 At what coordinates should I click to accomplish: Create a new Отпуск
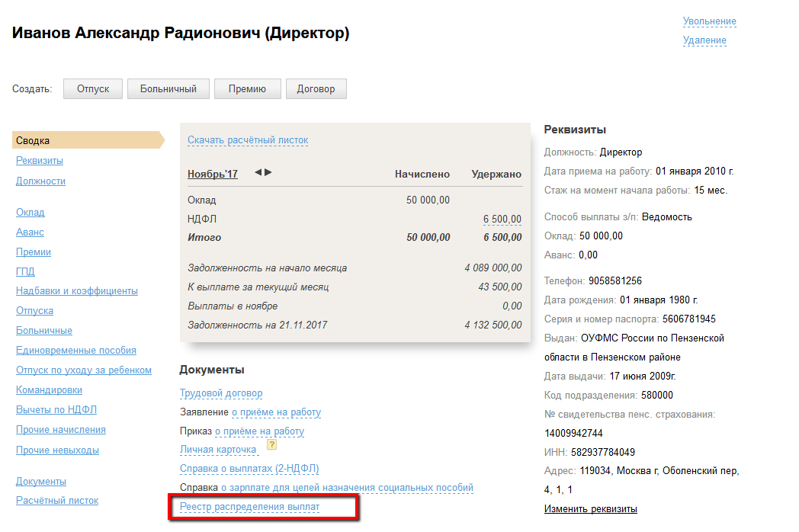[93, 89]
